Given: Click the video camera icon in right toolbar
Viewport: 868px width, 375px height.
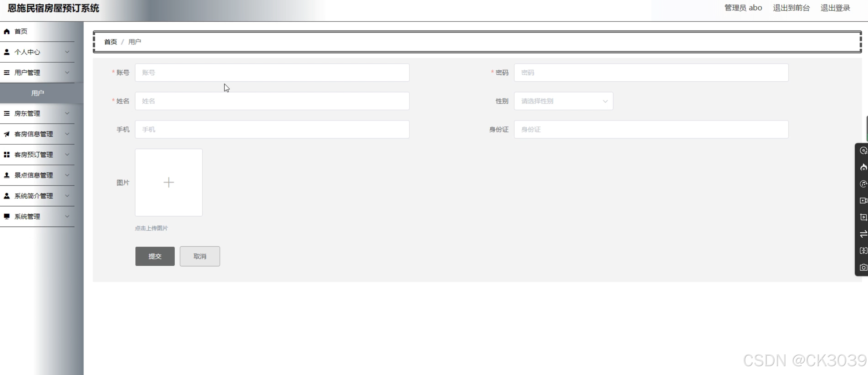Looking at the screenshot, I should pyautogui.click(x=863, y=201).
